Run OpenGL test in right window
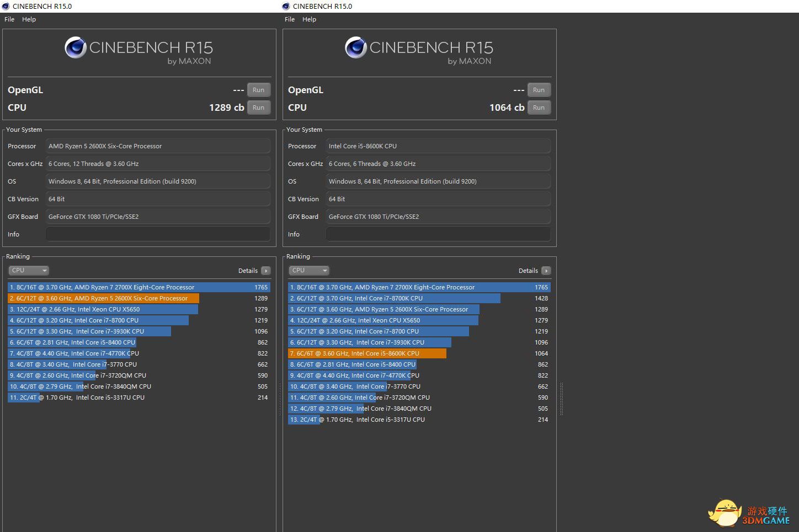The image size is (799, 532). click(539, 90)
